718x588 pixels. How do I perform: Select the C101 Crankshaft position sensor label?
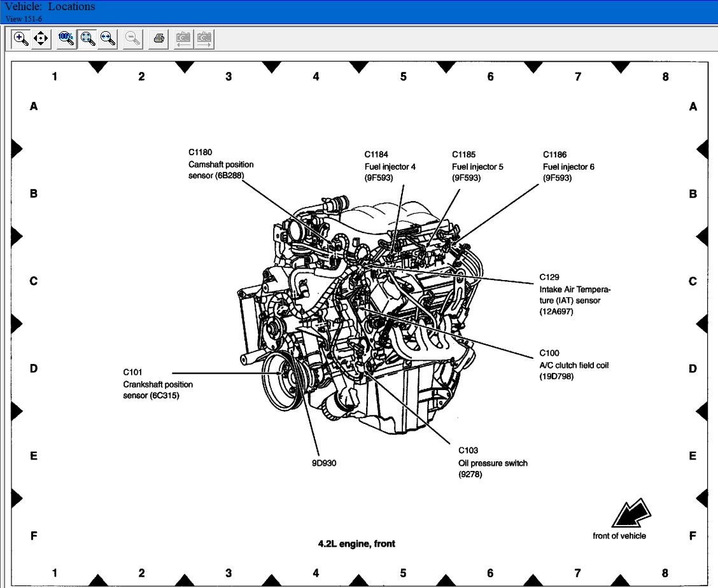pos(157,384)
